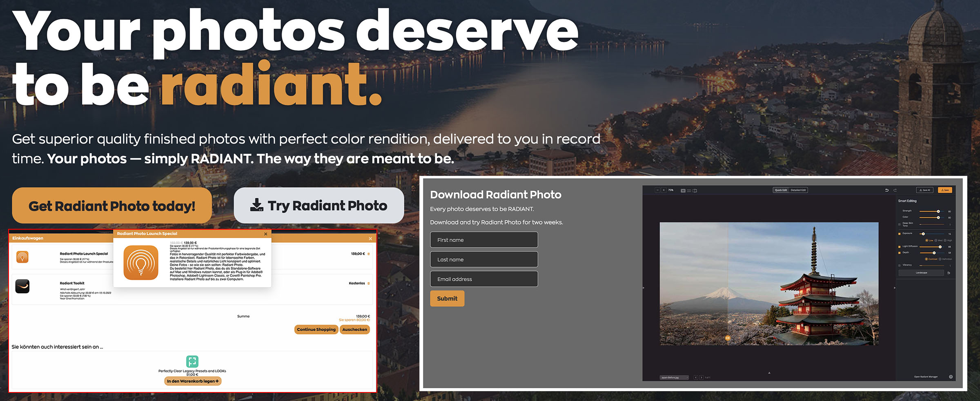Remove Radiant Photo Launch Special via trash icon

[369, 254]
